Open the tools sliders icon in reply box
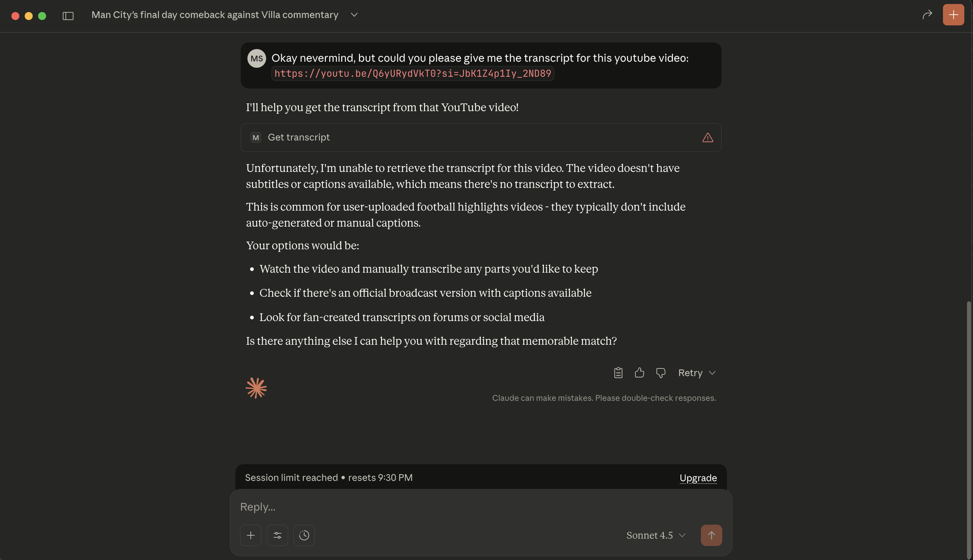 (x=277, y=535)
